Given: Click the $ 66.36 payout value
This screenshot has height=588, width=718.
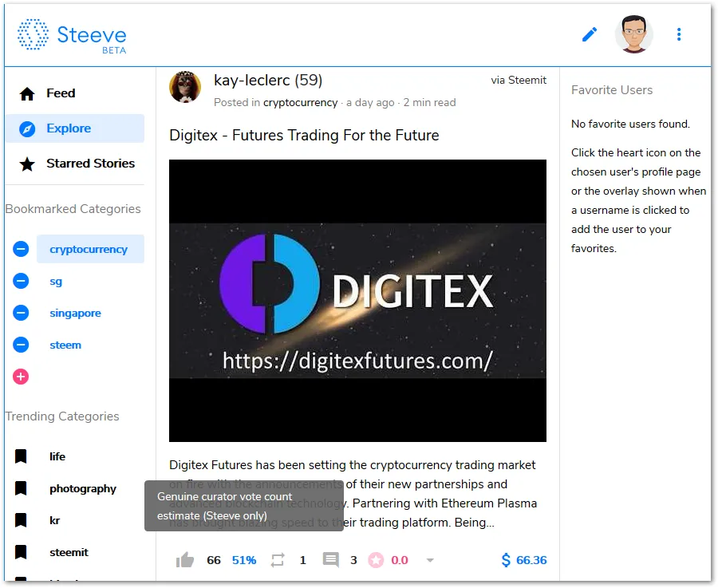Looking at the screenshot, I should (x=524, y=560).
